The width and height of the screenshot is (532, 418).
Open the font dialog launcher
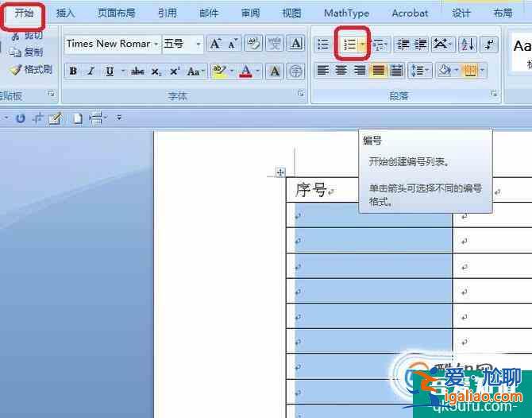coord(301,94)
